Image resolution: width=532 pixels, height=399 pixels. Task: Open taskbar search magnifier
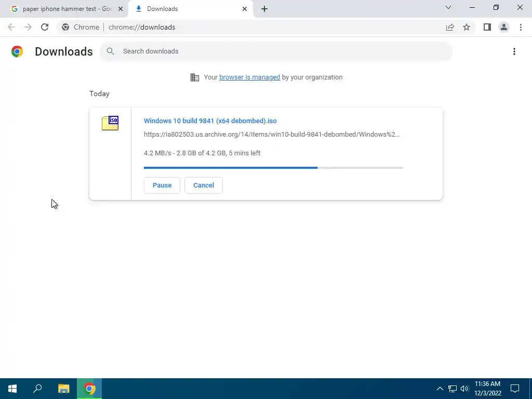37,389
